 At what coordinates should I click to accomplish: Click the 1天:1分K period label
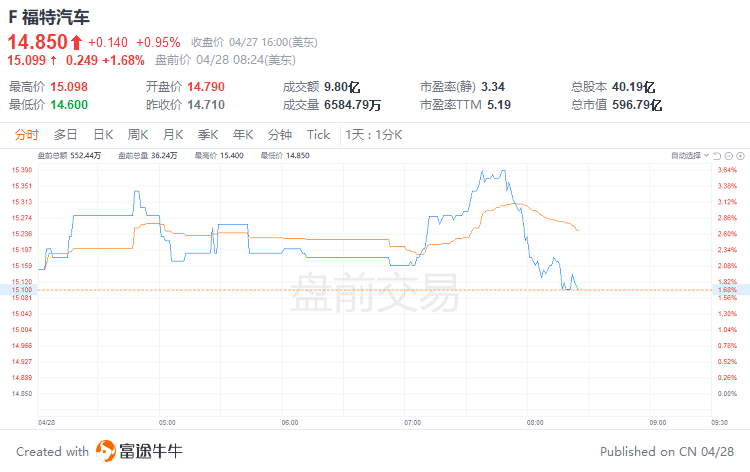click(x=374, y=135)
